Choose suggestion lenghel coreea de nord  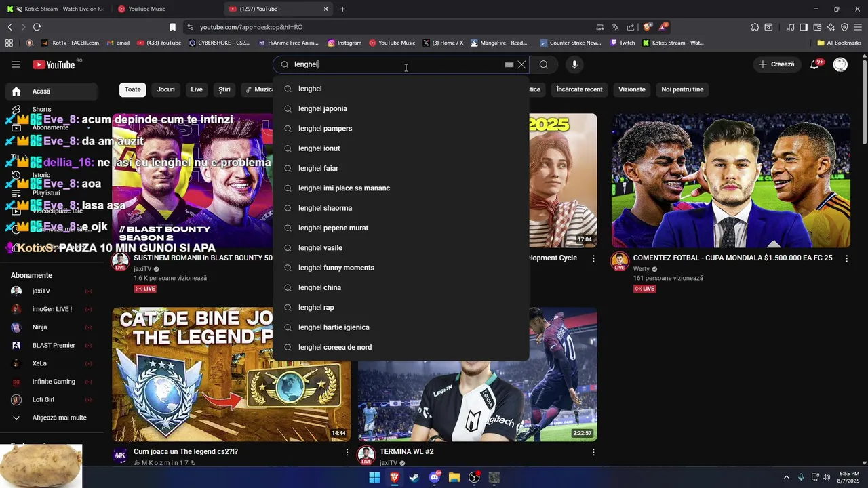tap(401, 347)
